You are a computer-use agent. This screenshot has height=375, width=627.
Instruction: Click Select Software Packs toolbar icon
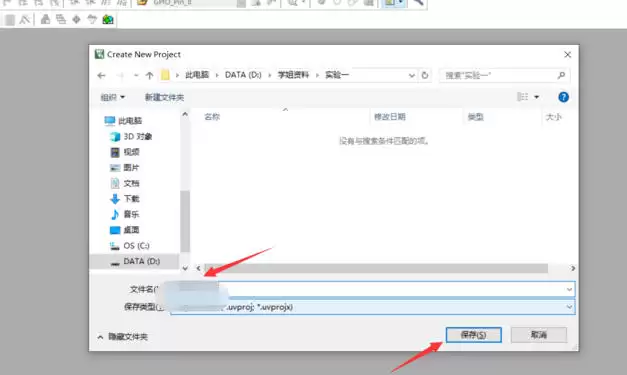(92, 20)
